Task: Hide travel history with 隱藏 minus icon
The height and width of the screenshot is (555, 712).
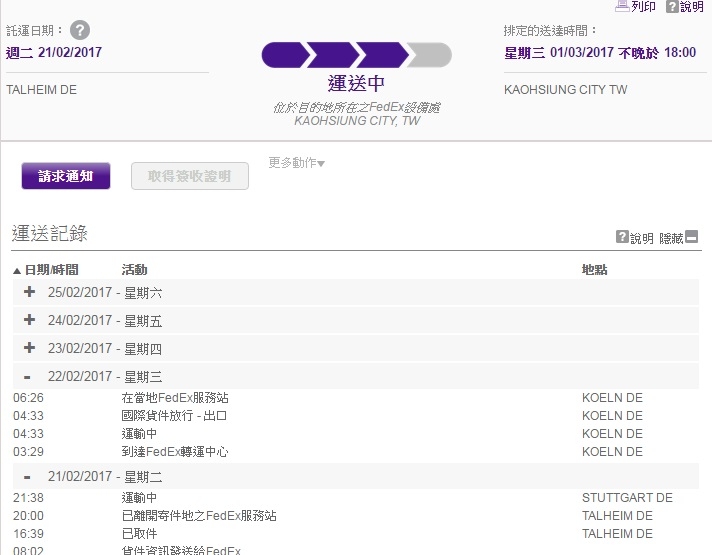Action: point(692,237)
